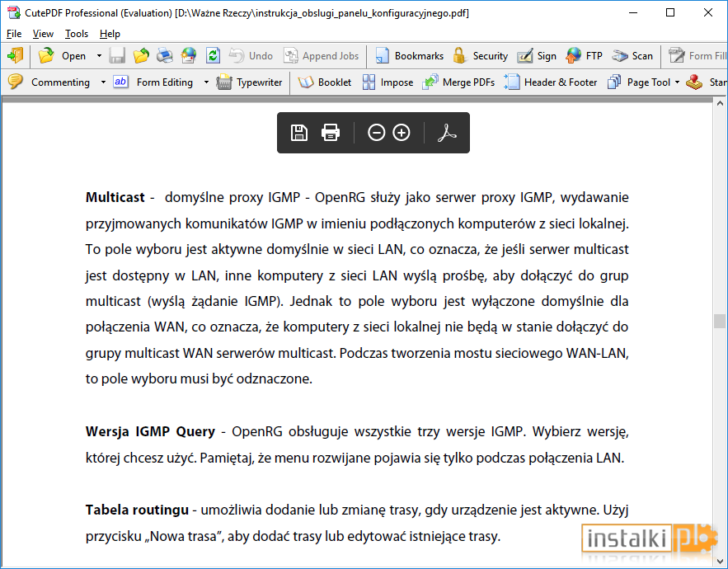Click the globe email icon in toolbar
This screenshot has width=728, height=569.
click(189, 56)
